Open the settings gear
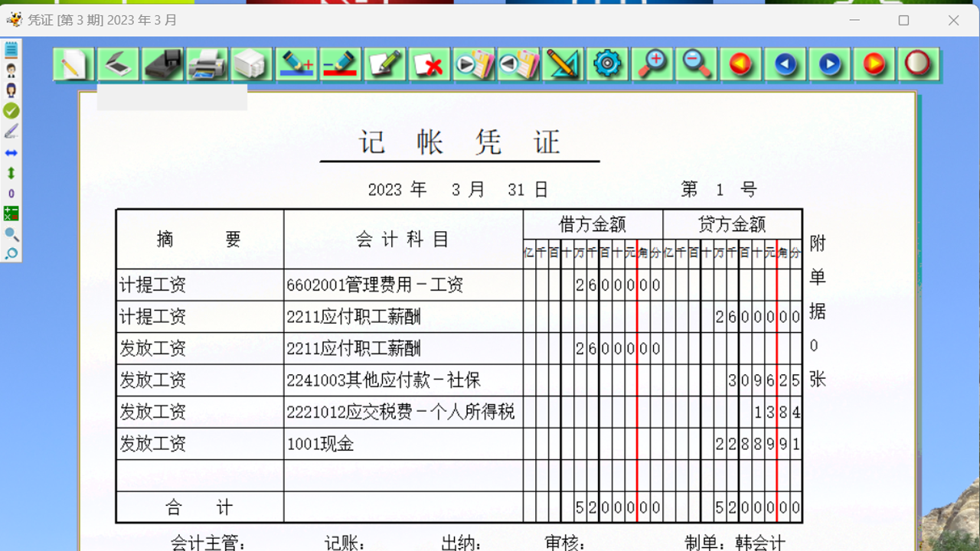The image size is (980, 551). click(x=606, y=65)
